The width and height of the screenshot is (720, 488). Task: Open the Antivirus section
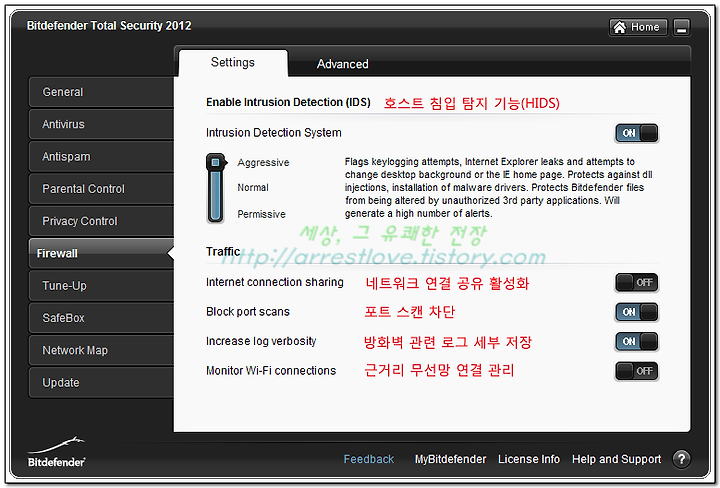tap(101, 124)
